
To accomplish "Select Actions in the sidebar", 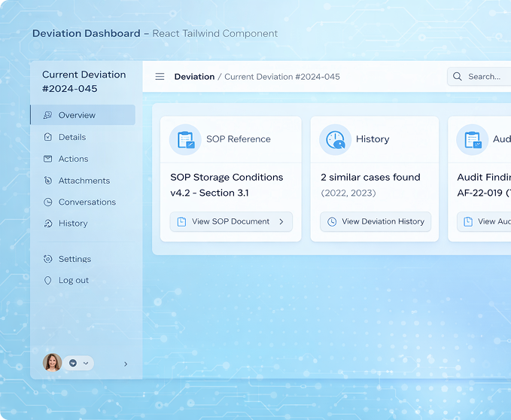I will coord(73,159).
